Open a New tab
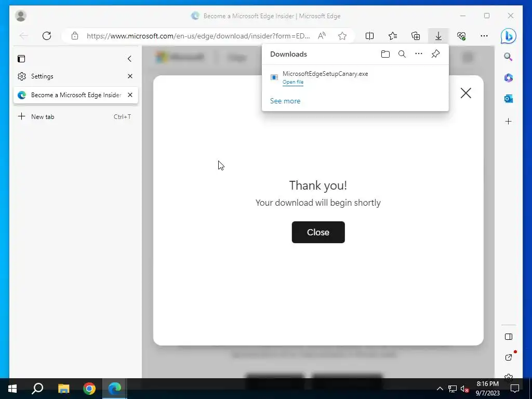 tap(75, 117)
